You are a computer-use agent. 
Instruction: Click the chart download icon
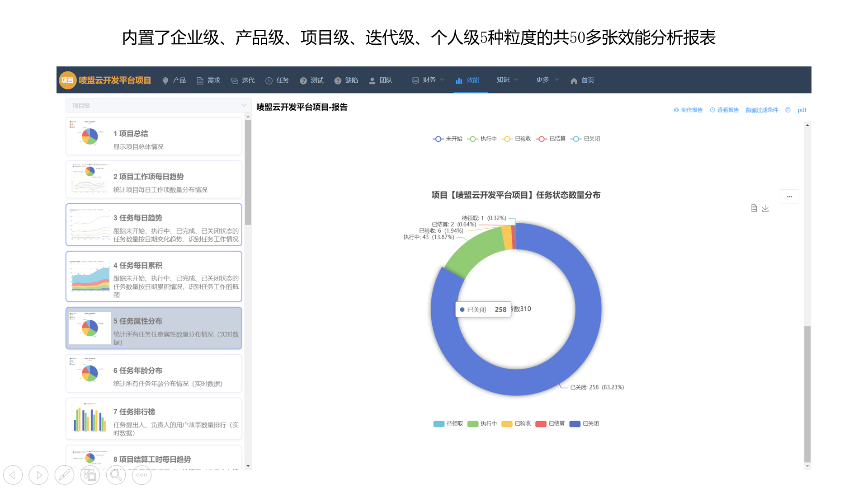(765, 208)
